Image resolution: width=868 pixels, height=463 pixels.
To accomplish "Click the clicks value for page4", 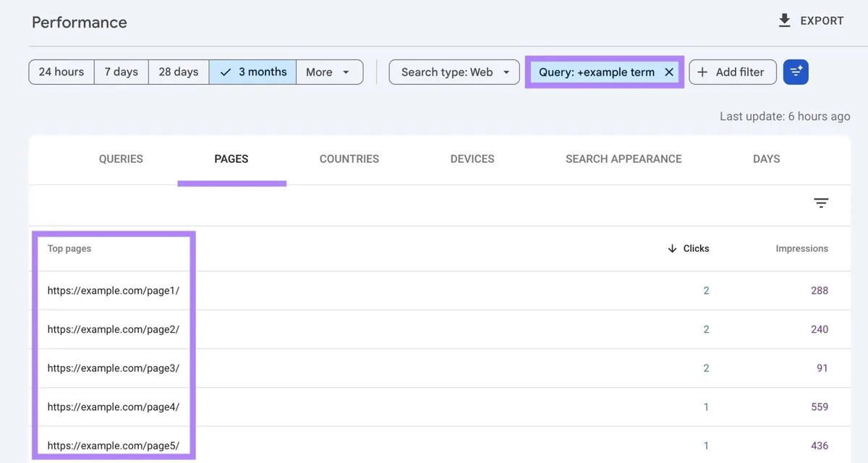I will (x=707, y=407).
